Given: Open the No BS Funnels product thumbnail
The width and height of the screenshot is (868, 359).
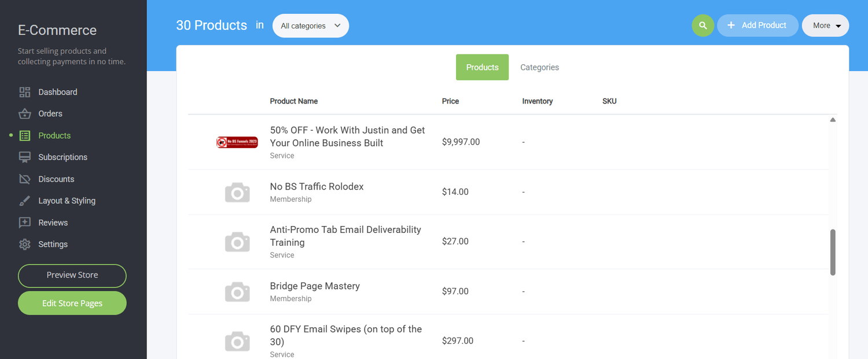Looking at the screenshot, I should coord(237,142).
